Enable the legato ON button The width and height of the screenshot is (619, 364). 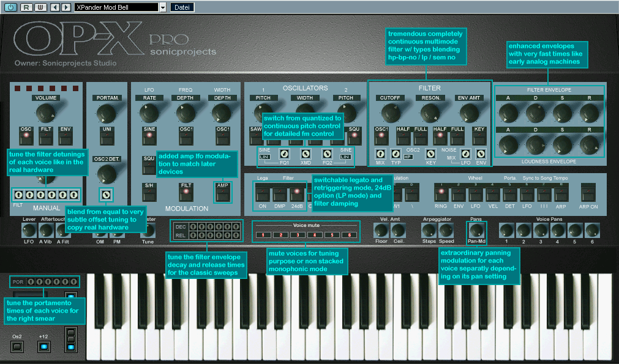(263, 194)
